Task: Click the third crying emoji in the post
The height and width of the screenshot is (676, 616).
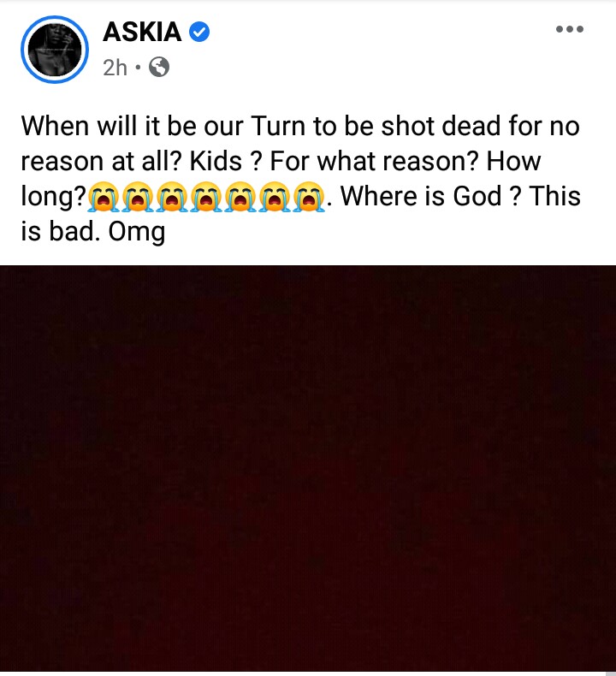Action: click(172, 197)
